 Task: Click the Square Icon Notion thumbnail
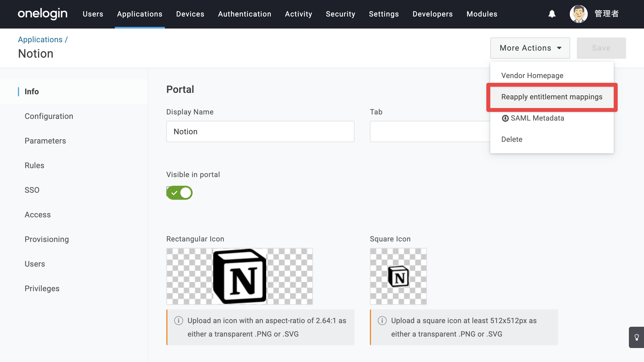[398, 276]
